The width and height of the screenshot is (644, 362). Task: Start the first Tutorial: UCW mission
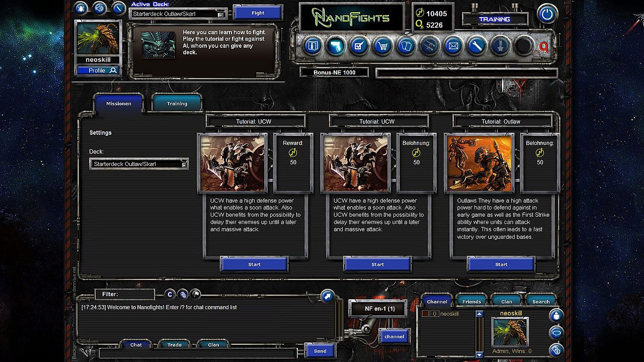(255, 264)
